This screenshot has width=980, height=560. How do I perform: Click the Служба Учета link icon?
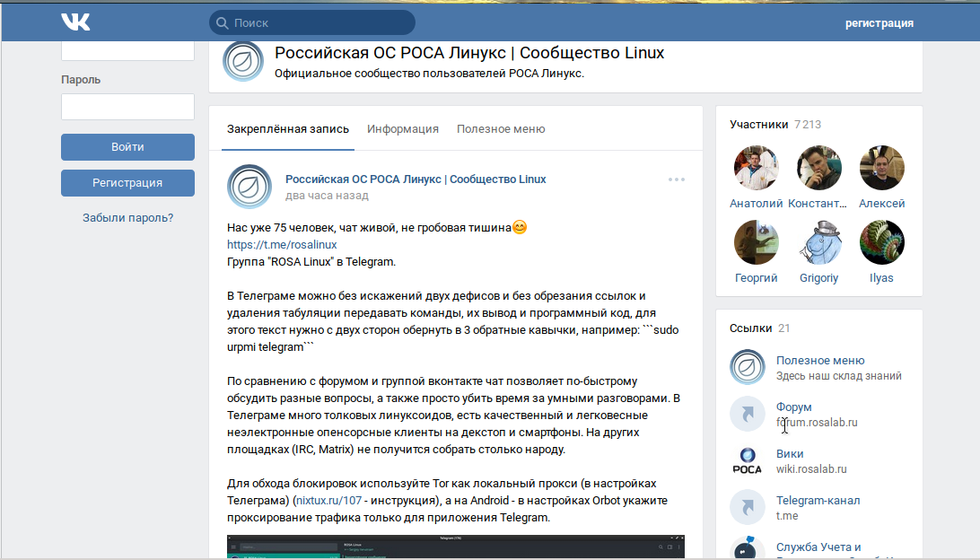(x=748, y=548)
